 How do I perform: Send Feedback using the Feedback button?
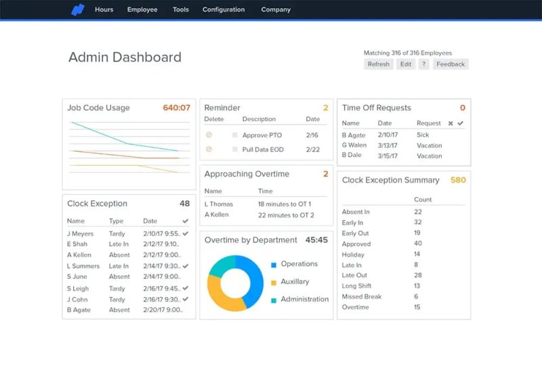coord(451,64)
